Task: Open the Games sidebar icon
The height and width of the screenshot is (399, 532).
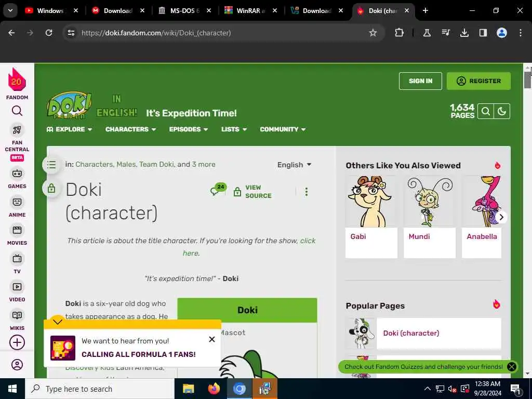Action: coord(17,174)
